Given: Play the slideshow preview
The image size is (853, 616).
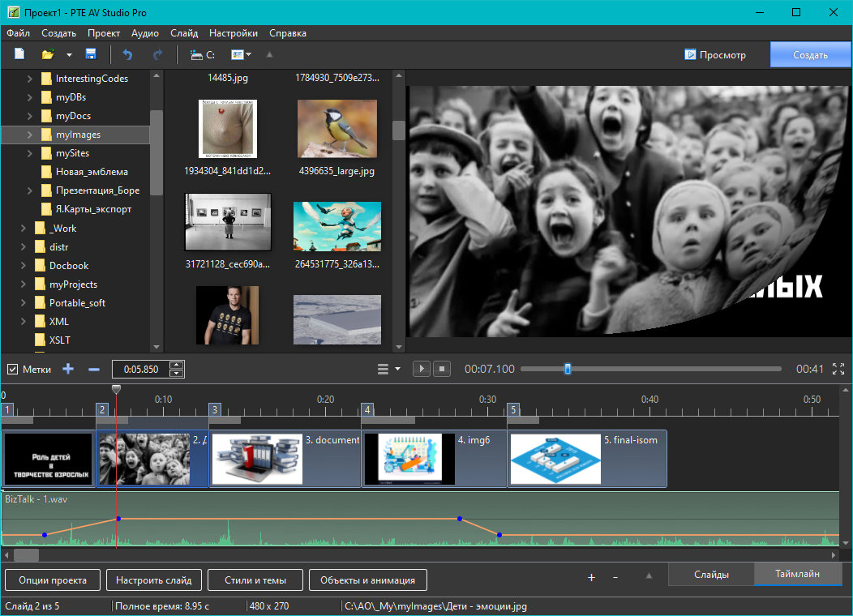Looking at the screenshot, I should [421, 369].
